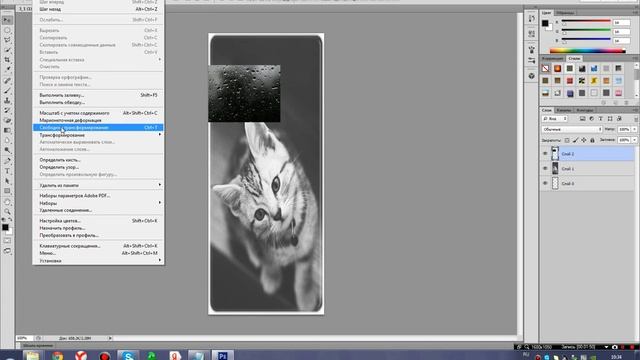Filter layers by pixel layers icon
The width and height of the screenshot is (640, 360).
[582, 119]
